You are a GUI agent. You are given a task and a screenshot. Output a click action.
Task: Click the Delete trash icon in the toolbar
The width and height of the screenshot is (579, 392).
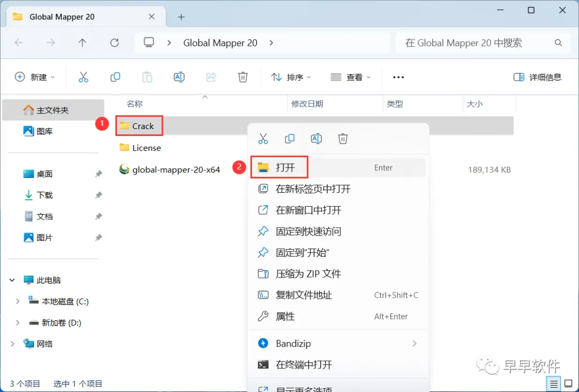(243, 77)
